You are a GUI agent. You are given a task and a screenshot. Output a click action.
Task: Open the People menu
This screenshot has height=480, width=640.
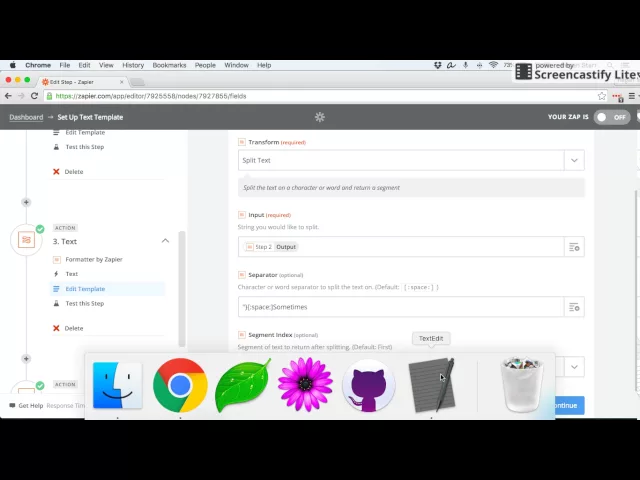coord(205,65)
